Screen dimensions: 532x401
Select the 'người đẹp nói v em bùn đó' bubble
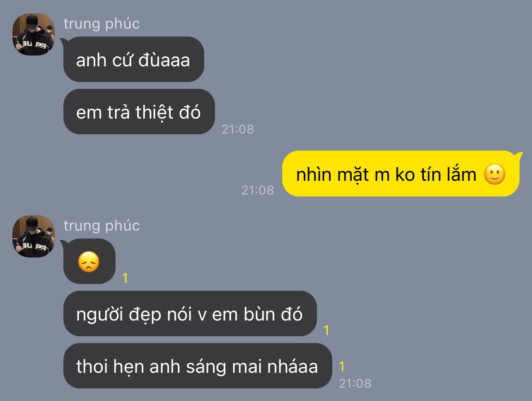coord(190,314)
